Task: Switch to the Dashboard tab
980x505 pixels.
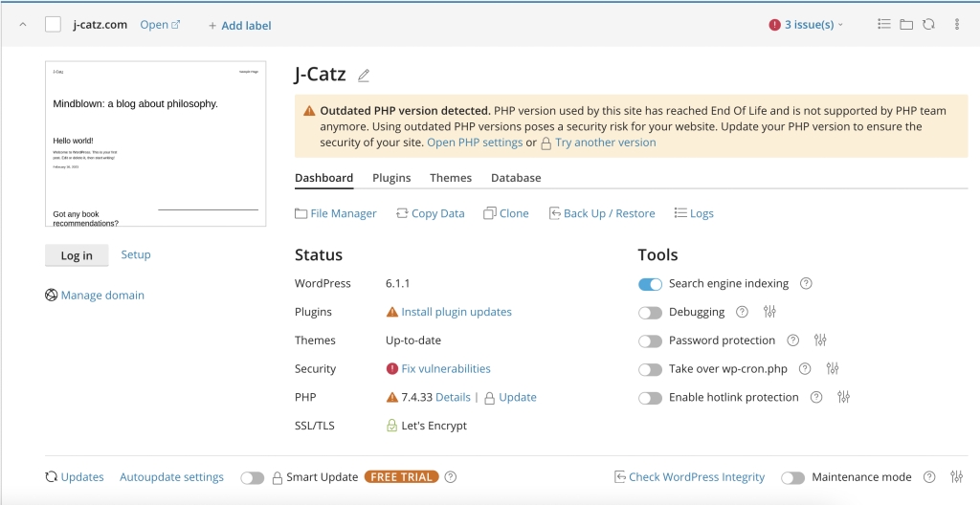Action: [x=323, y=178]
